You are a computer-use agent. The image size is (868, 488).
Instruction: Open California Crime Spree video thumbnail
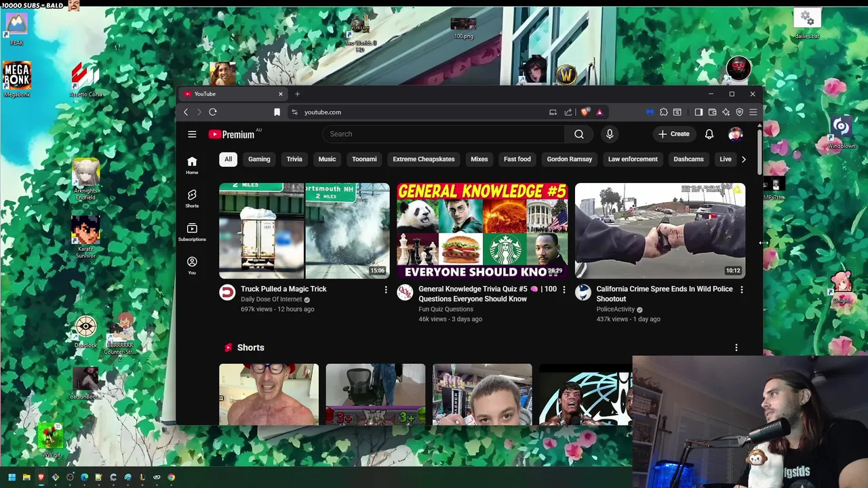tap(660, 230)
